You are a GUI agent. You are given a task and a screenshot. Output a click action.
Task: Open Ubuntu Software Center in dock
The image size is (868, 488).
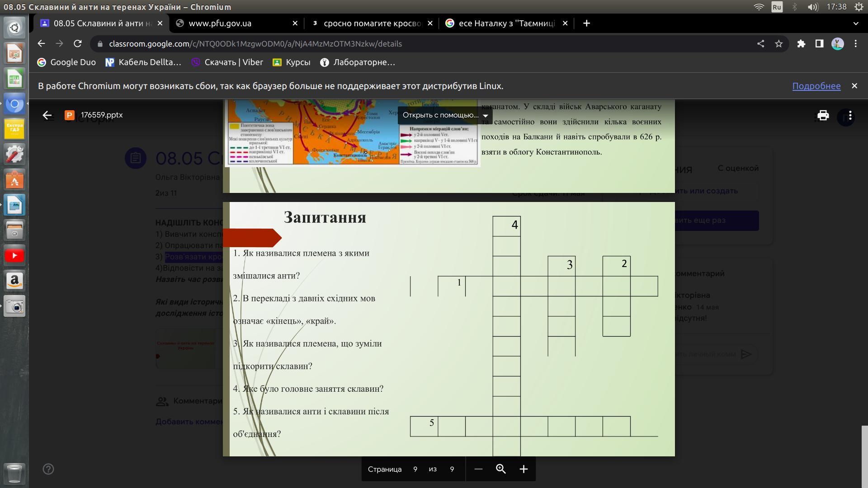14,180
